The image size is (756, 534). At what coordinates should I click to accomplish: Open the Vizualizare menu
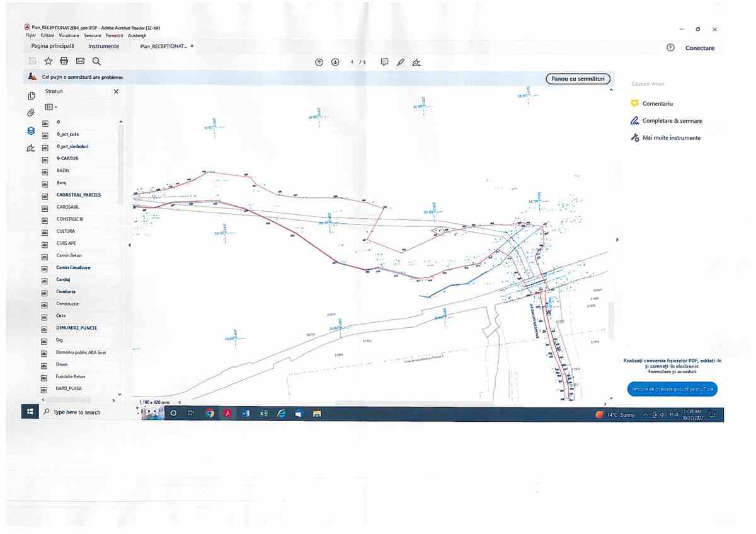pyautogui.click(x=68, y=36)
